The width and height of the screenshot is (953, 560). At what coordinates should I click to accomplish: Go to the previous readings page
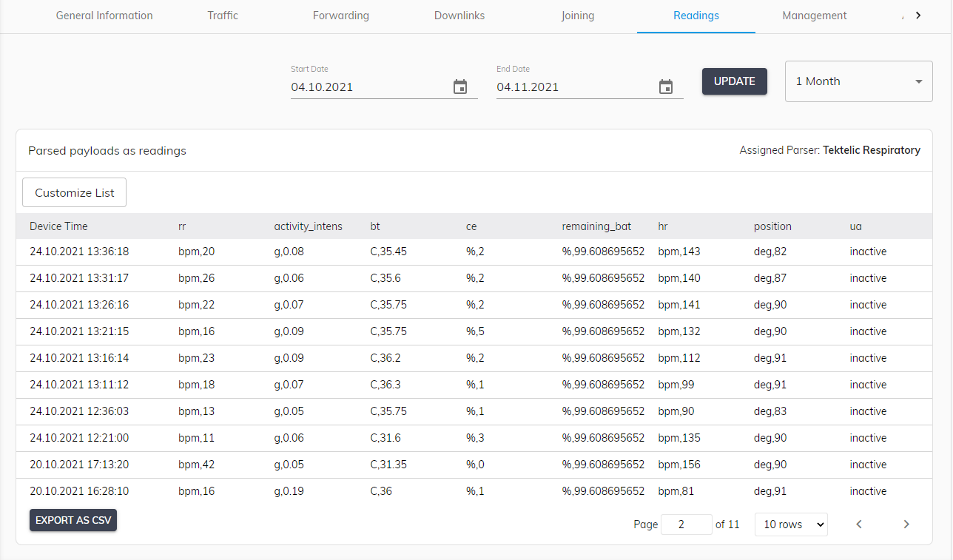pyautogui.click(x=859, y=524)
